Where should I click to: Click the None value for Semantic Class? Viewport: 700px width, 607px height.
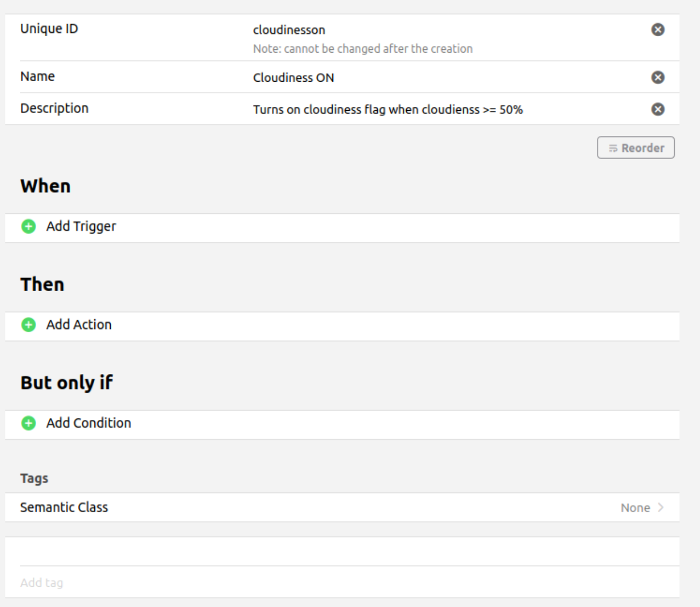tap(635, 508)
